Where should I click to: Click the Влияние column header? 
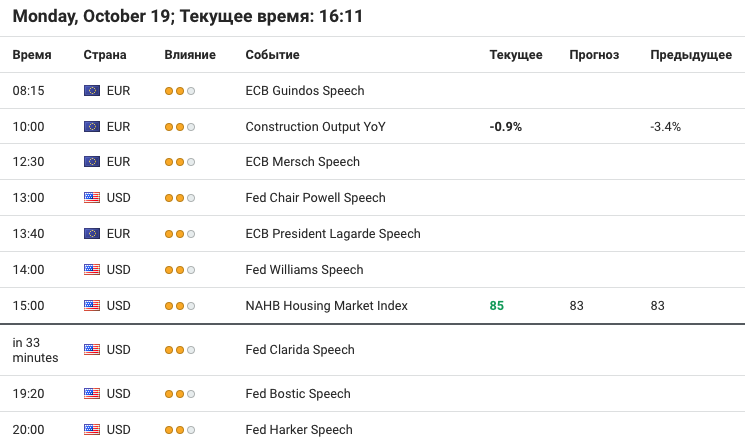pyautogui.click(x=190, y=55)
